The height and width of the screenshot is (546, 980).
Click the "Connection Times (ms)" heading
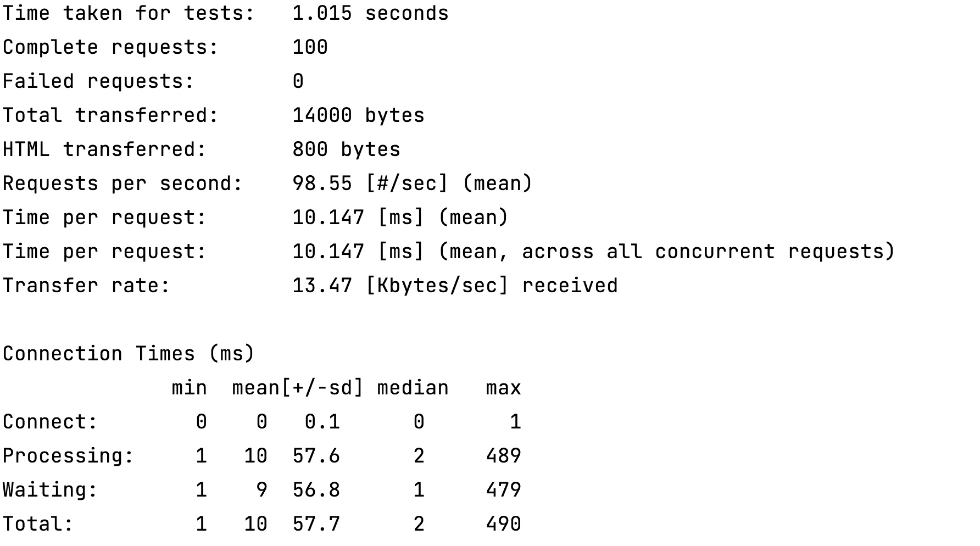pyautogui.click(x=129, y=354)
